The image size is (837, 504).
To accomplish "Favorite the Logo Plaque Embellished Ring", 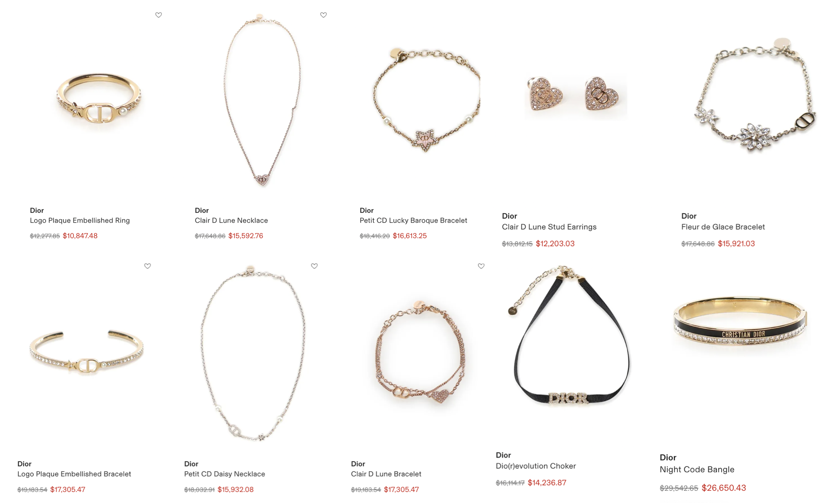I will click(159, 15).
